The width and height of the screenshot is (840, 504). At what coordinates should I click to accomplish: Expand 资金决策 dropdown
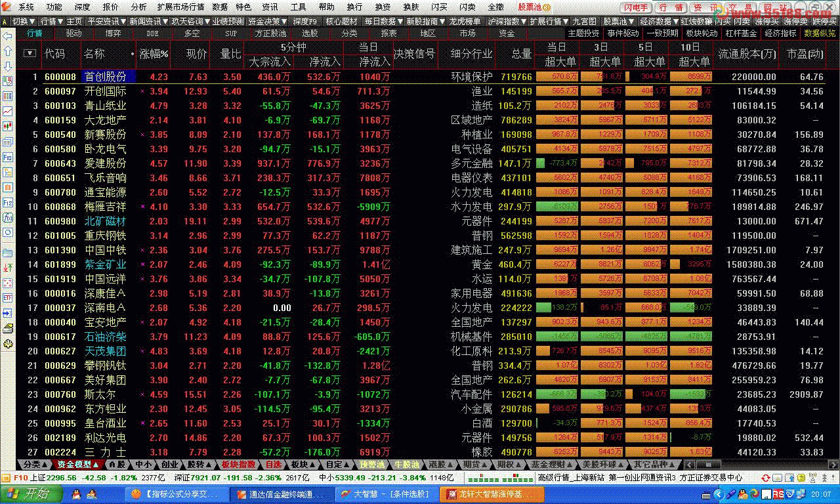point(267,21)
